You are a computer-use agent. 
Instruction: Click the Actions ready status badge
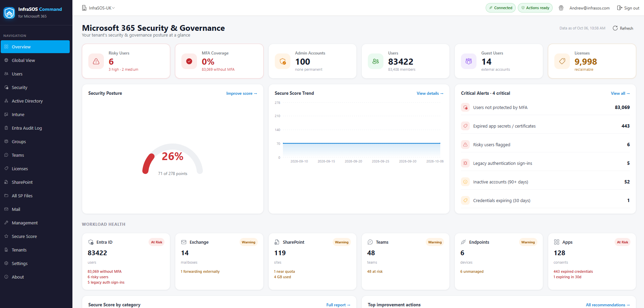[x=535, y=8]
